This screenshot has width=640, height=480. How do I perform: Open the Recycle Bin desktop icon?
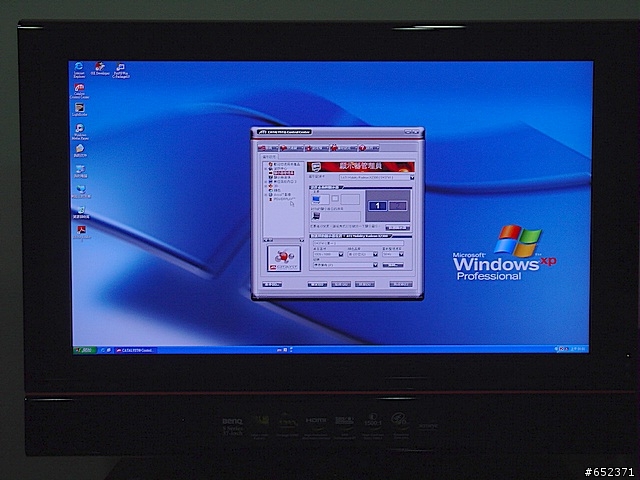pos(81,212)
